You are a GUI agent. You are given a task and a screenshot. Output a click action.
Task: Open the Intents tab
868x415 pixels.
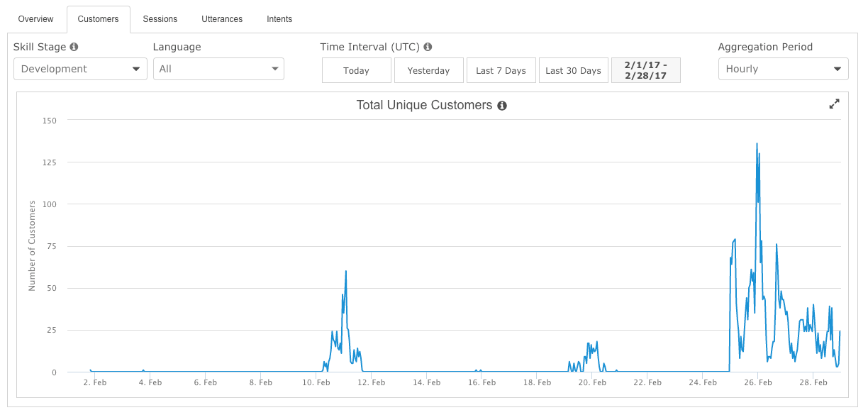(279, 19)
